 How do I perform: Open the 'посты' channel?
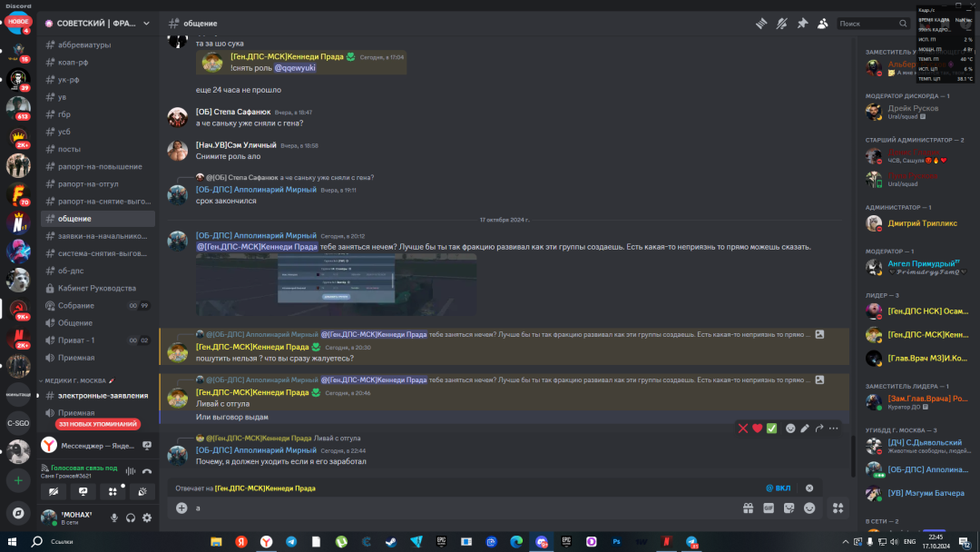click(x=98, y=150)
